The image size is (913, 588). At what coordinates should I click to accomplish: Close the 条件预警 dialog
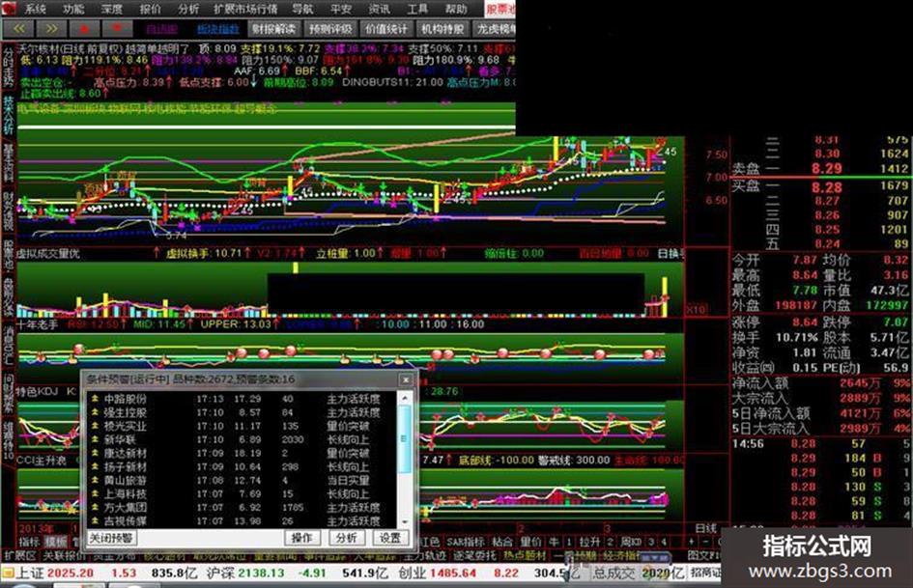[406, 379]
